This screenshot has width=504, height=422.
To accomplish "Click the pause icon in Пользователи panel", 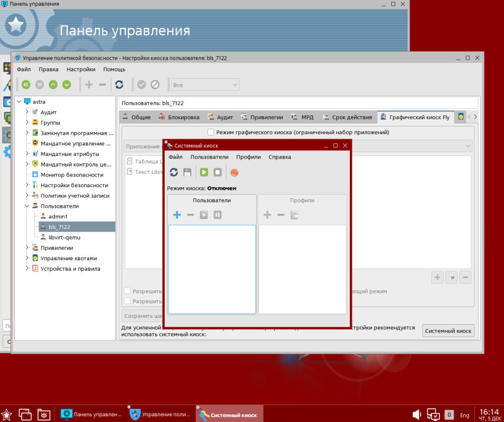I will pyautogui.click(x=218, y=215).
